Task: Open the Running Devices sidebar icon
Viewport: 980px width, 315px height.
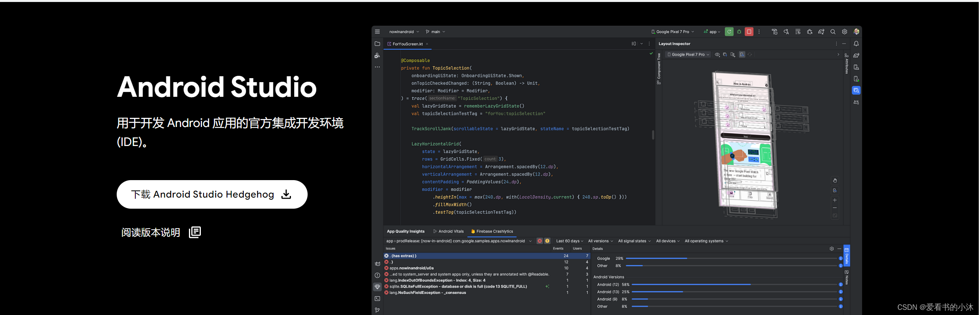Action: pos(856,79)
